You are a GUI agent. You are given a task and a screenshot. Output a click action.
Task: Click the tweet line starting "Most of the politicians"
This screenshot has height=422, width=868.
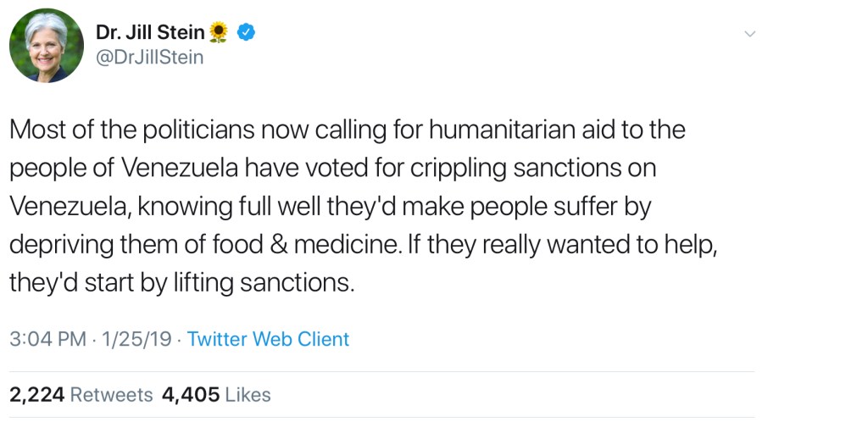tap(347, 130)
